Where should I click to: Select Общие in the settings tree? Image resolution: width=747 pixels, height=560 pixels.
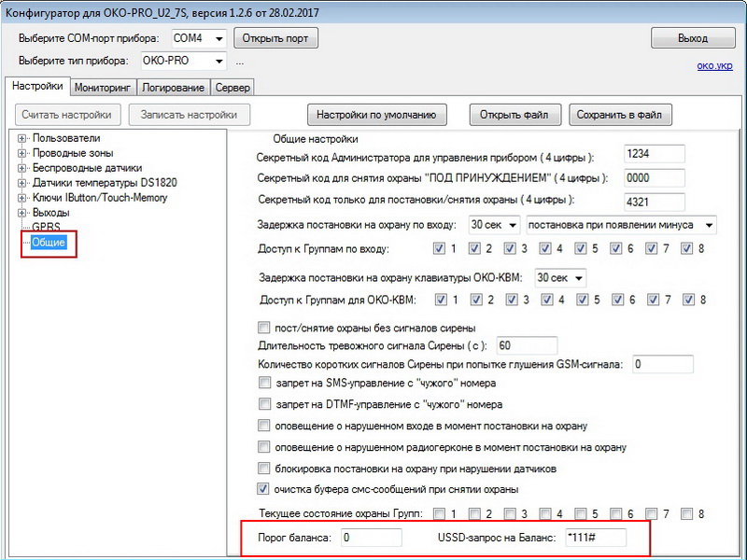[49, 243]
